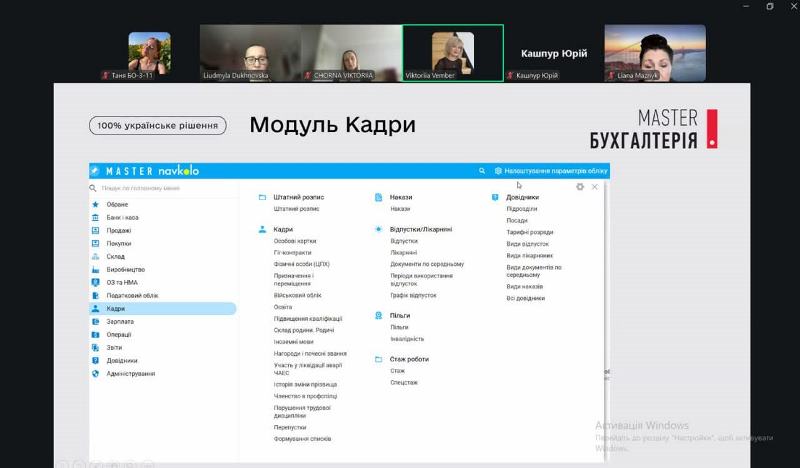The image size is (800, 468).
Task: Open the Банк і каса section
Action: click(122, 217)
